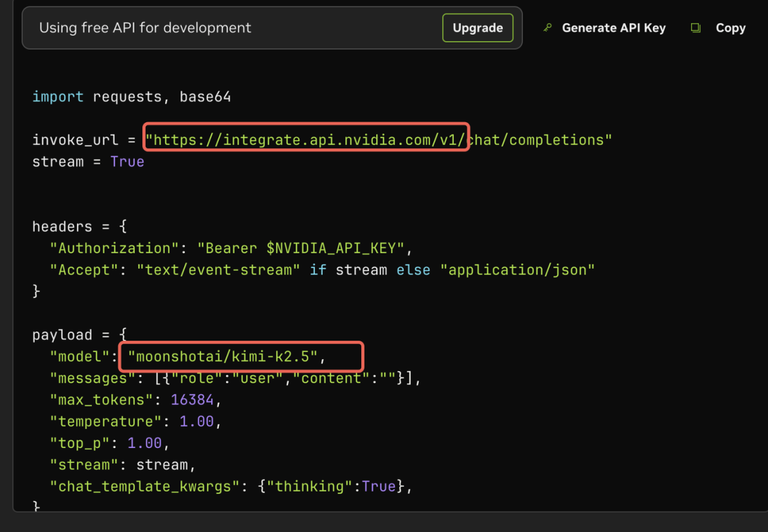Click the copy icon in the header

point(695,28)
